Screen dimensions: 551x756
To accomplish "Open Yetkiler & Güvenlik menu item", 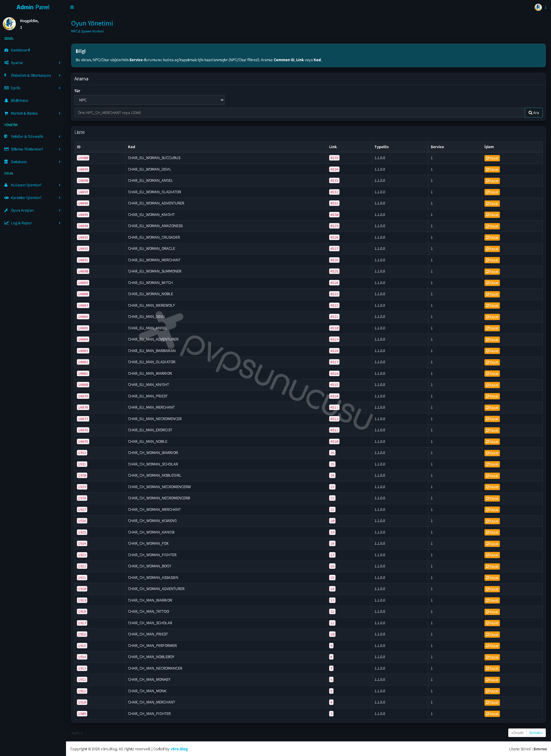I will [32, 136].
